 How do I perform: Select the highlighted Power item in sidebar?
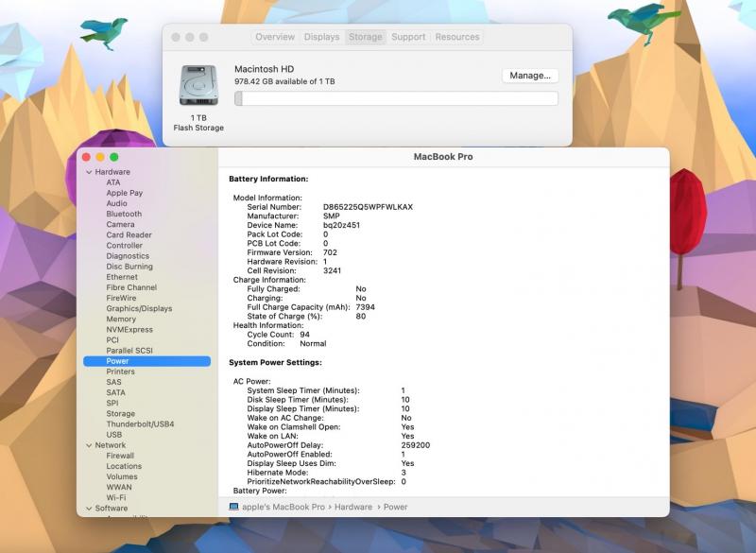tap(147, 361)
